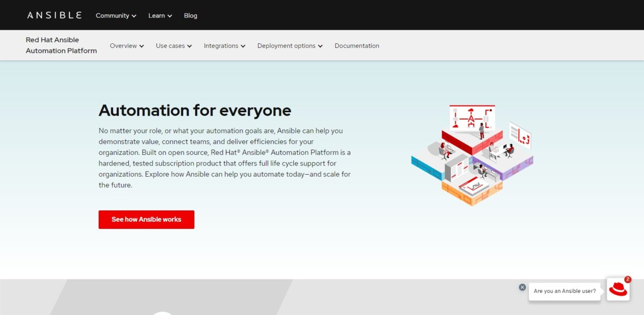Viewport: 644px width, 315px height.
Task: Click the Are you an Ansible user? bubble
Action: tap(565, 291)
